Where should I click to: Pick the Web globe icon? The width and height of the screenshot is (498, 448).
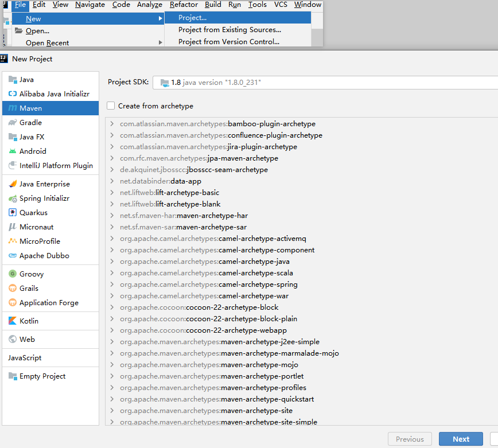[13, 339]
